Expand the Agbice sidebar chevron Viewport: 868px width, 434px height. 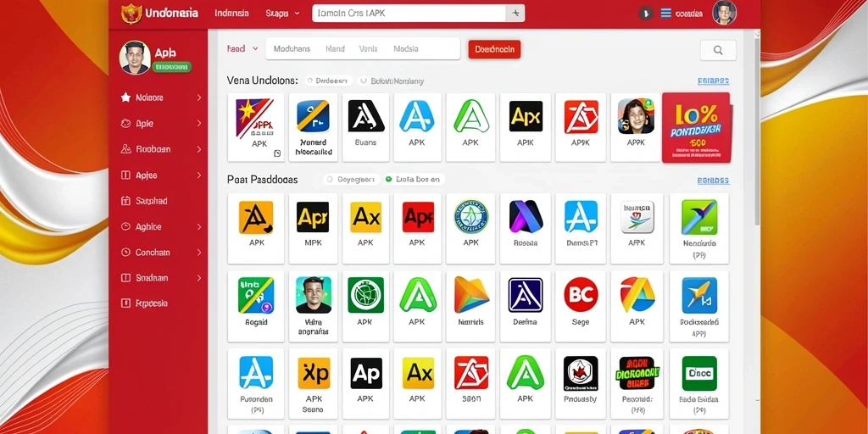[198, 226]
